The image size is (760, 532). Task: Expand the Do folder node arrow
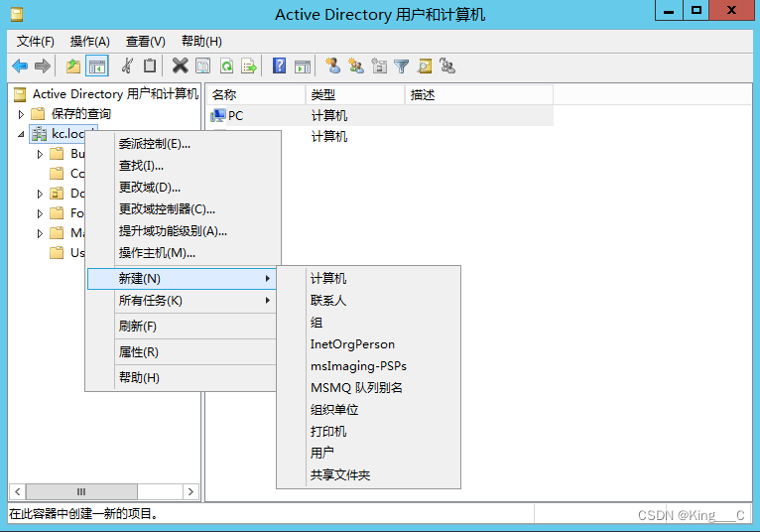pyautogui.click(x=40, y=194)
